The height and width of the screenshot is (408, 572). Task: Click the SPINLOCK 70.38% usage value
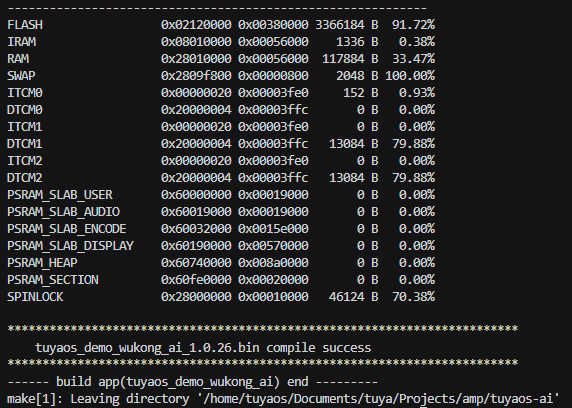(x=413, y=297)
